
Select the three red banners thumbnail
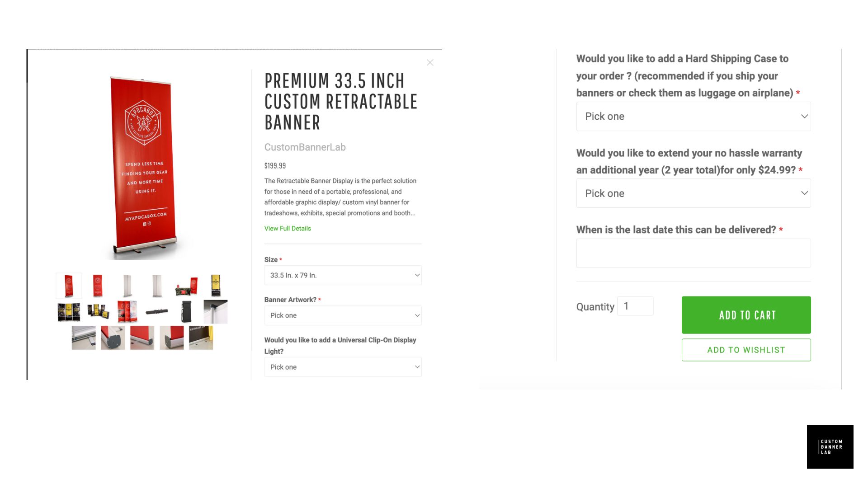click(127, 312)
